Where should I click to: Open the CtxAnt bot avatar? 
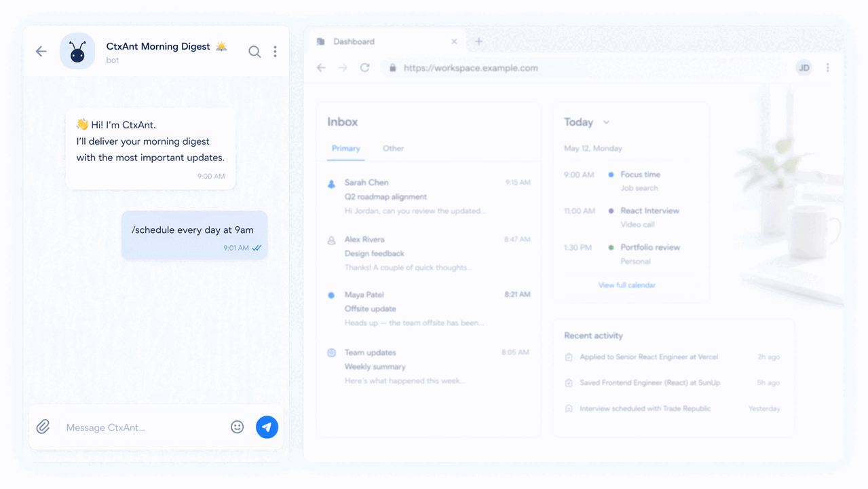pyautogui.click(x=77, y=52)
